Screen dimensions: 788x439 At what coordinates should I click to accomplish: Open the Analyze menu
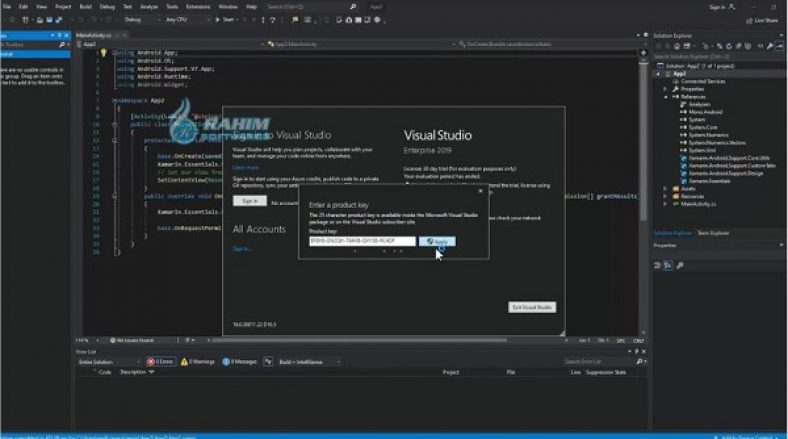[x=149, y=7]
